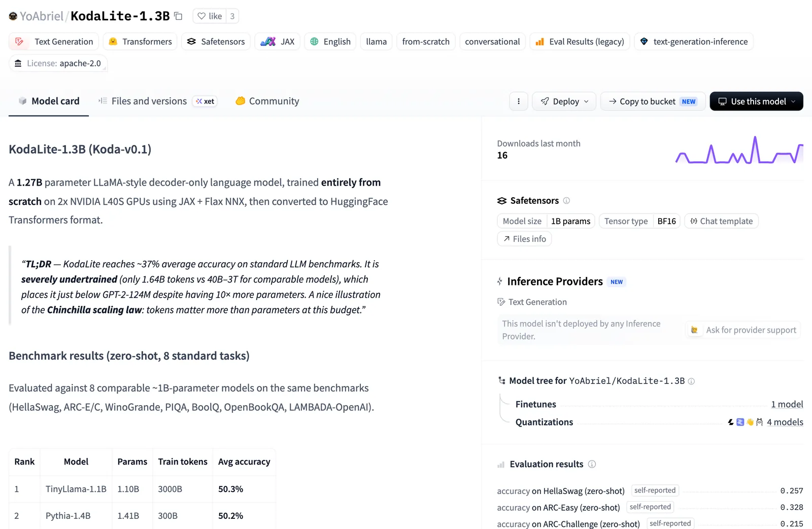The width and height of the screenshot is (812, 529).
Task: Click the Pythia-1.4B table cell
Action: coord(76,516)
